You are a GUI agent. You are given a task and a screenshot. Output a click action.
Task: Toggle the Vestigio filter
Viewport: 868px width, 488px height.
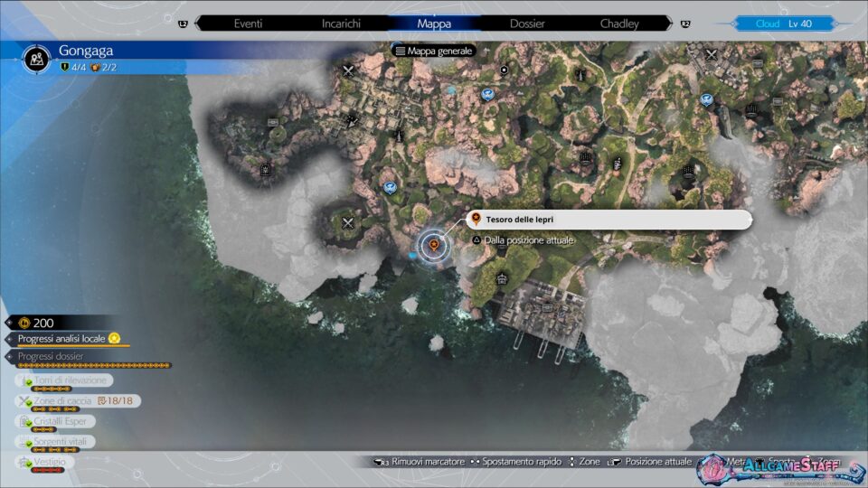pyautogui.click(x=45, y=462)
